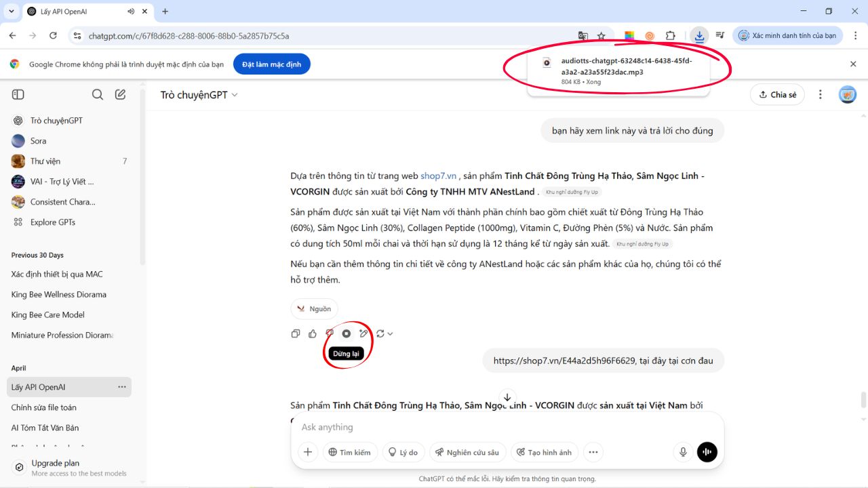
Task: Click the translate page icon
Action: coord(583,36)
